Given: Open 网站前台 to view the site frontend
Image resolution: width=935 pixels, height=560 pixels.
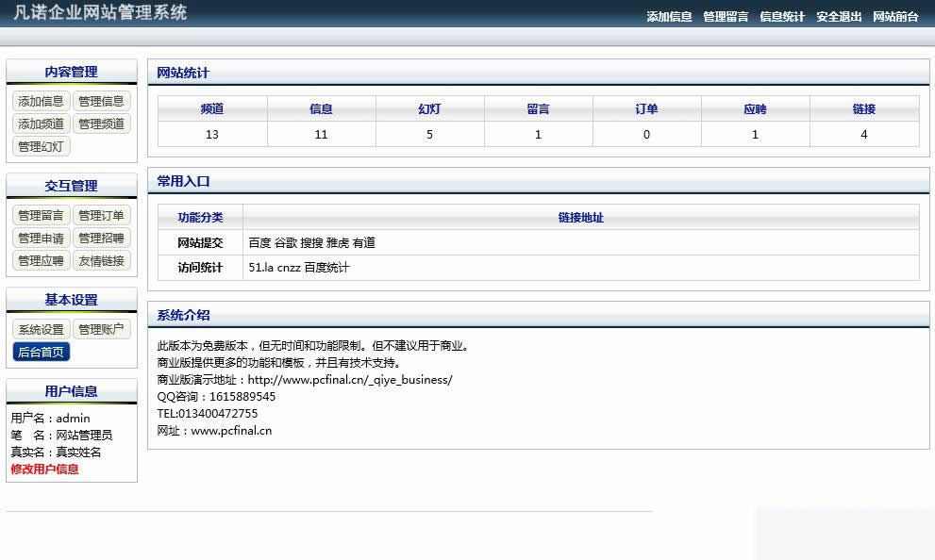Looking at the screenshot, I should coord(895,16).
